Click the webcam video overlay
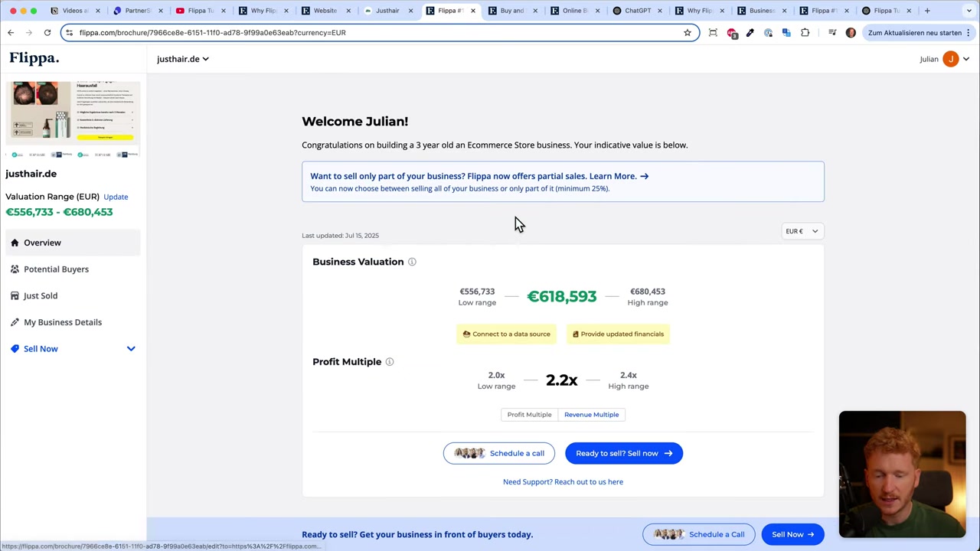This screenshot has height=551, width=980. [x=902, y=474]
